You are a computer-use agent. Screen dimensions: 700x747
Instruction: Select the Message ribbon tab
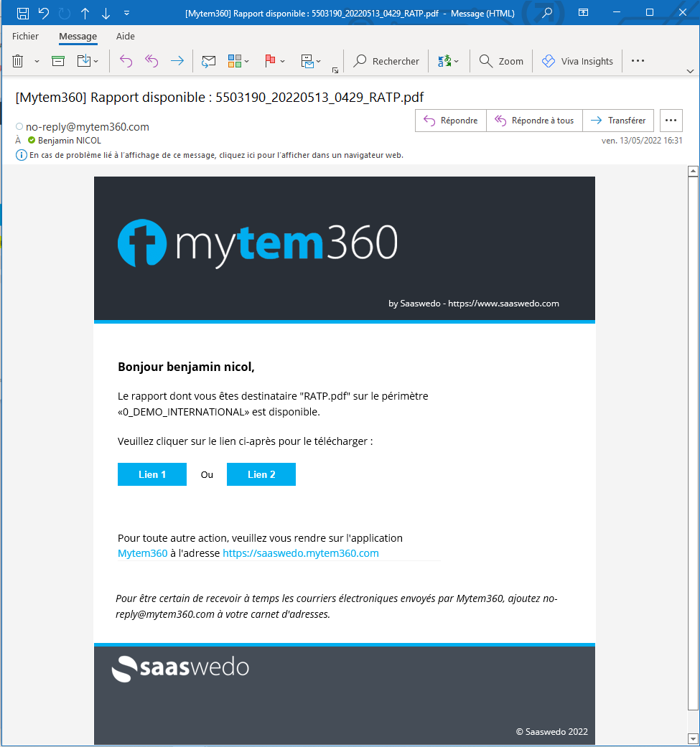(x=78, y=36)
